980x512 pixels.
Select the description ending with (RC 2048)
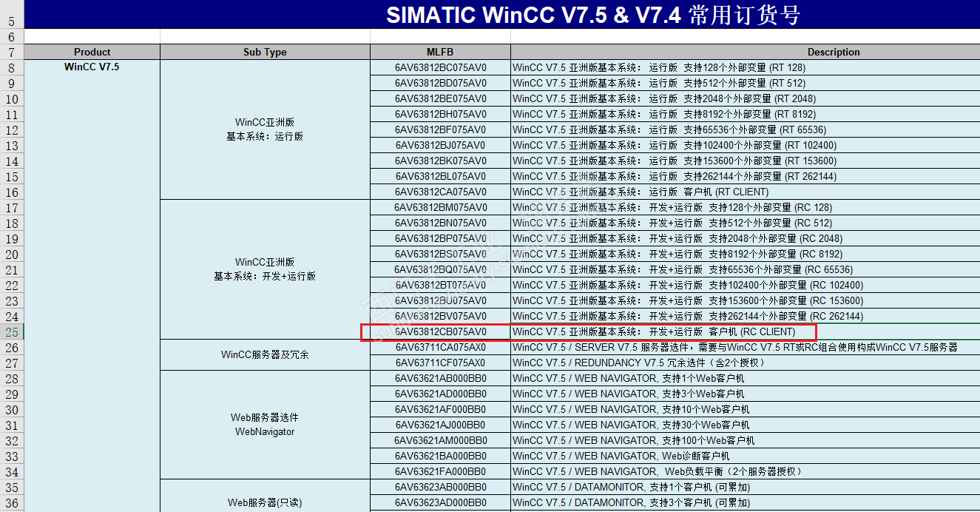(745, 238)
